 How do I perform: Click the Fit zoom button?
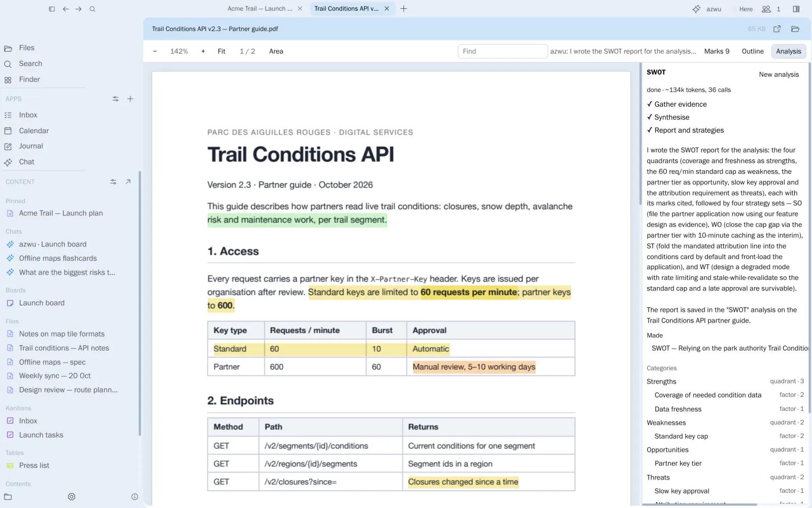[x=222, y=51]
